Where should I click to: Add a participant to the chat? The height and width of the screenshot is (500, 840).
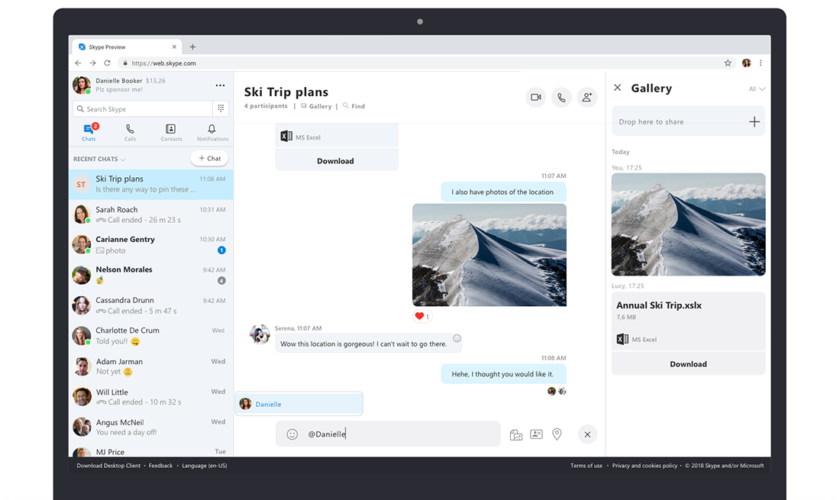[x=587, y=97]
